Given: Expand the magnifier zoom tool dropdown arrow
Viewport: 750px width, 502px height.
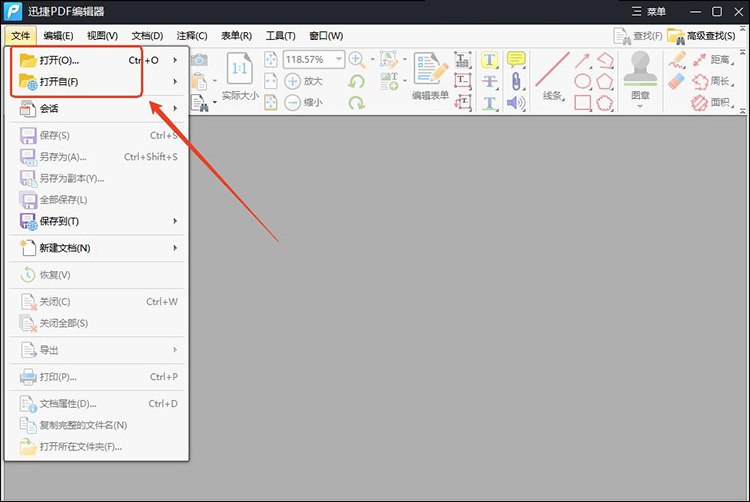Looking at the screenshot, I should pos(372,60).
